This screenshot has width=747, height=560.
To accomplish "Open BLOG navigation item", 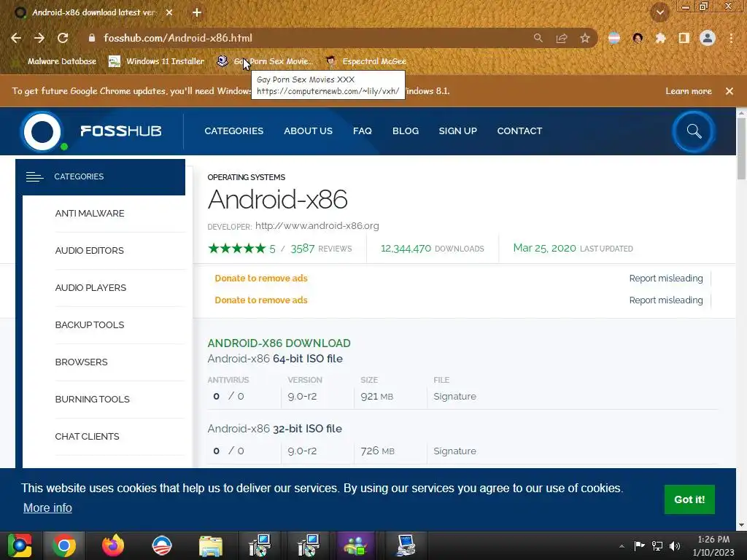I will tap(406, 131).
